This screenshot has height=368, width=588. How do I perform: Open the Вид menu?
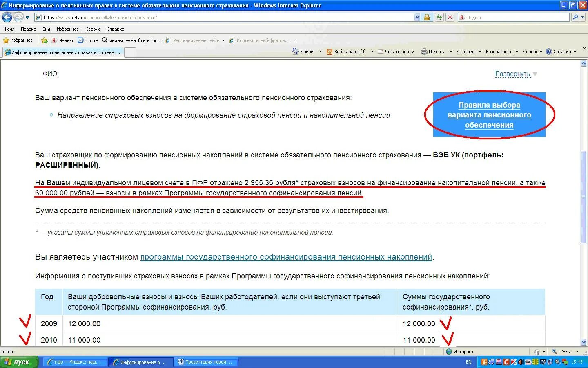46,29
